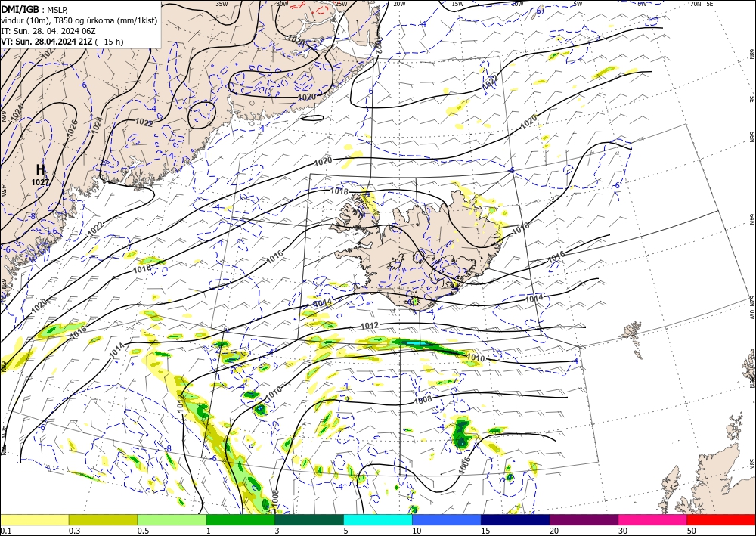Click the purple 20–30 legend color segment

pos(584,519)
